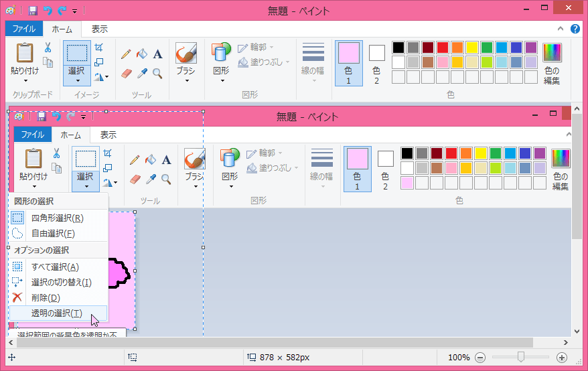Open the outer 図形 shapes gallery
The height and width of the screenshot is (371, 588).
pos(221,62)
